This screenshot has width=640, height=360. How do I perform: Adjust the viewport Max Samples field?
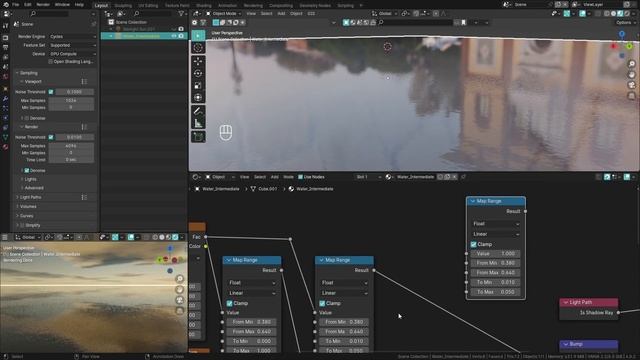(71, 100)
